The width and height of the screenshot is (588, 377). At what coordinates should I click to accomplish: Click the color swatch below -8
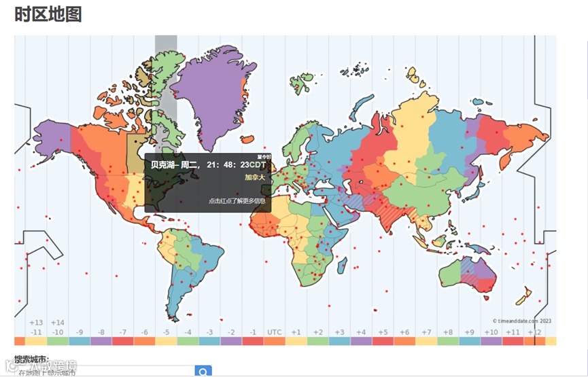[101, 341]
